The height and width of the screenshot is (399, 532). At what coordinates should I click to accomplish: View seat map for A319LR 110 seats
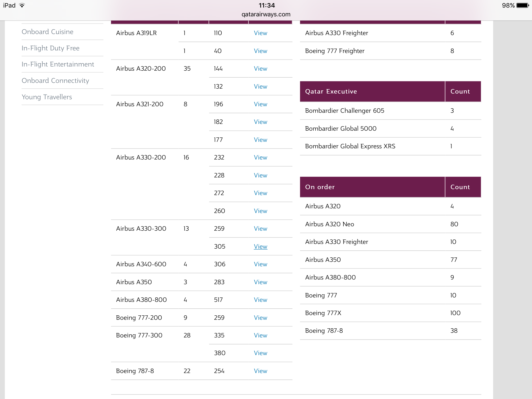pyautogui.click(x=260, y=33)
